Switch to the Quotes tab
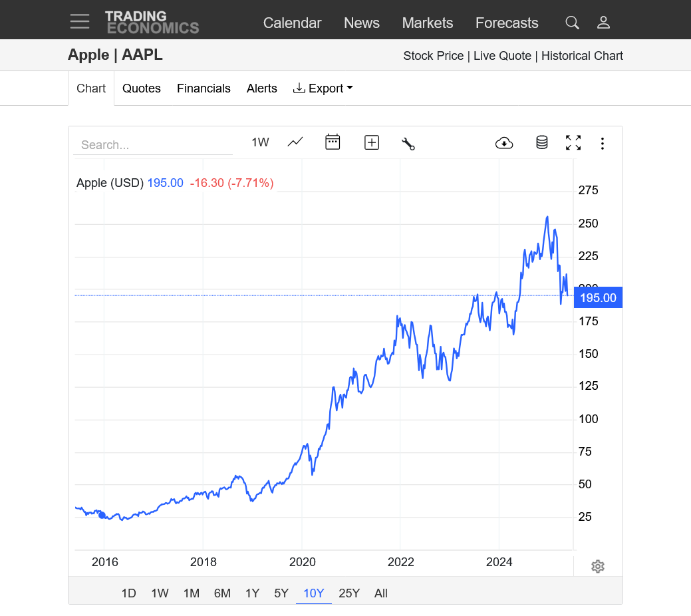This screenshot has width=691, height=616. click(x=142, y=88)
